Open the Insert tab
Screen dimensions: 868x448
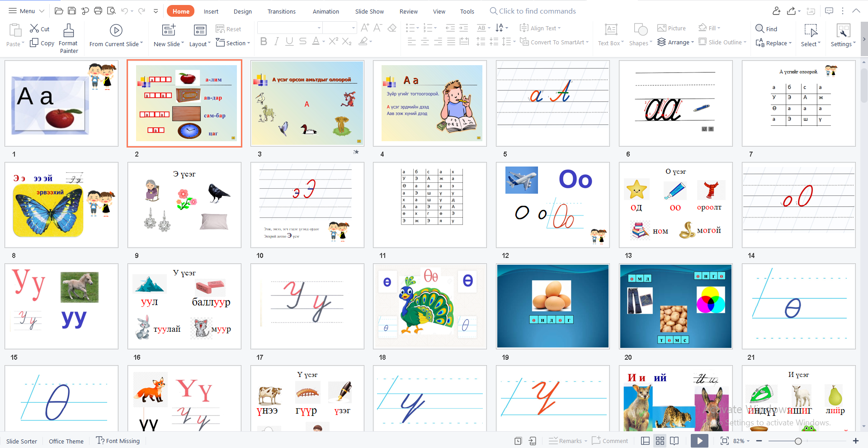(x=211, y=11)
